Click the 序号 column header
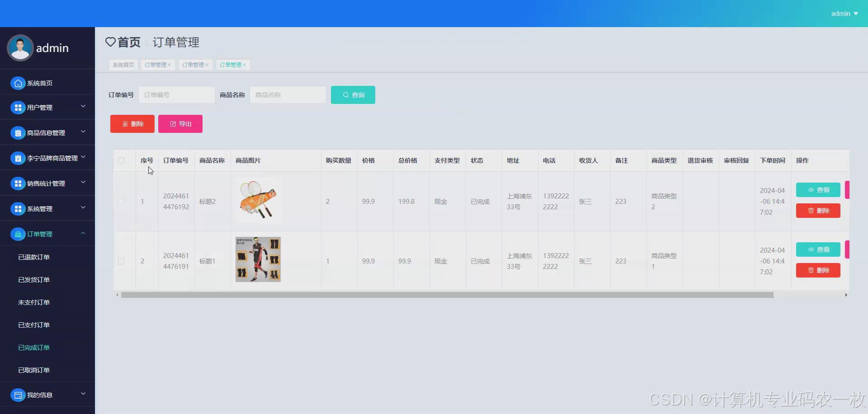 coord(147,160)
